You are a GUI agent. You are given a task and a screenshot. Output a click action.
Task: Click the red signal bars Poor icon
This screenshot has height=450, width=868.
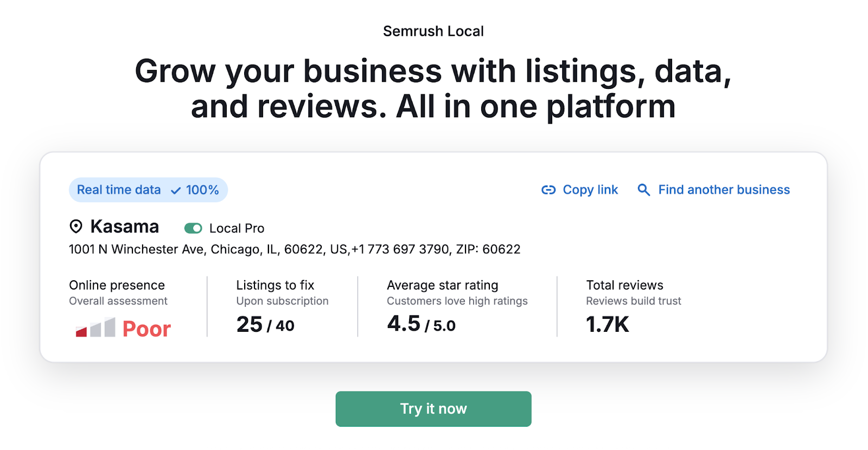[95, 327]
